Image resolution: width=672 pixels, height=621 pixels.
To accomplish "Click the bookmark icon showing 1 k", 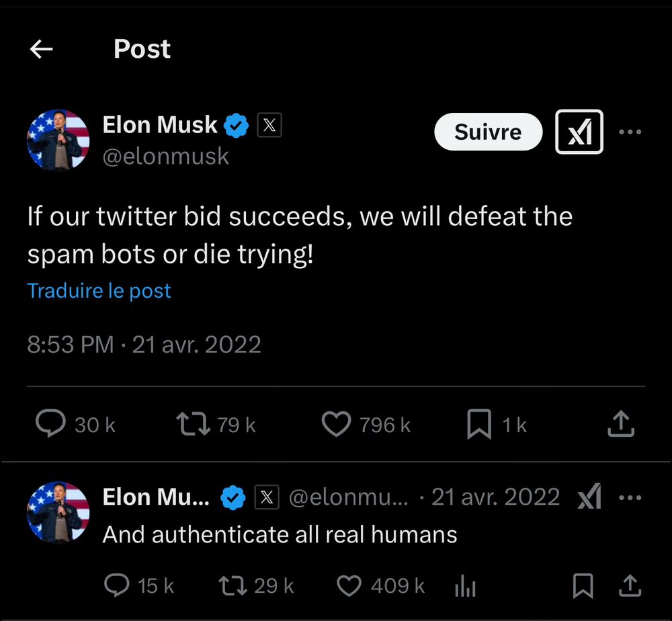I will click(479, 424).
